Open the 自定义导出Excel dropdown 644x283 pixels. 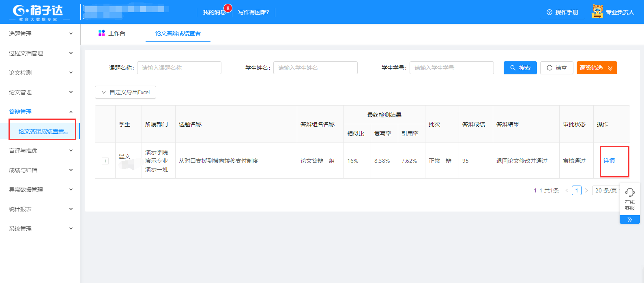pos(125,92)
